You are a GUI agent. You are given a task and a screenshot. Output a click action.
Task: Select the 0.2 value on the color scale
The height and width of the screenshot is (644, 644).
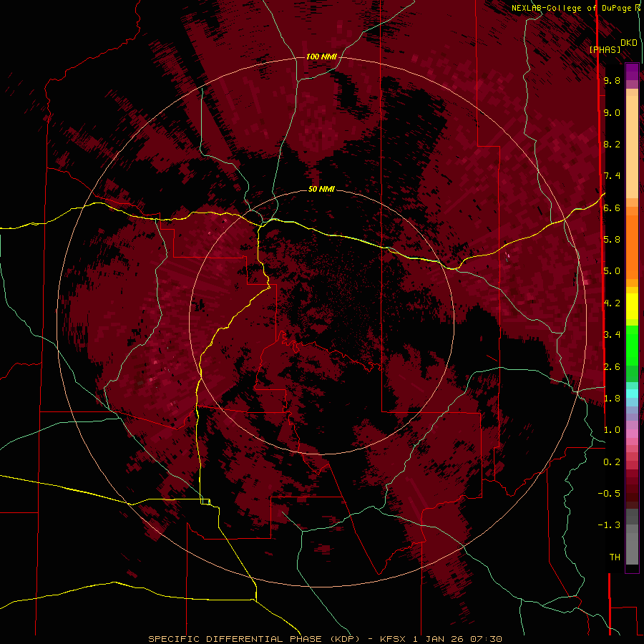[612, 462]
